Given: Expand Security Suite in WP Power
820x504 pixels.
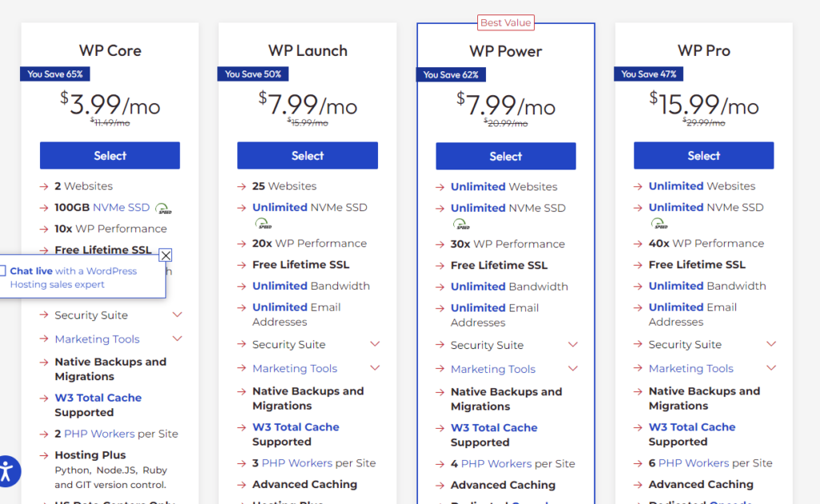Looking at the screenshot, I should point(573,344).
